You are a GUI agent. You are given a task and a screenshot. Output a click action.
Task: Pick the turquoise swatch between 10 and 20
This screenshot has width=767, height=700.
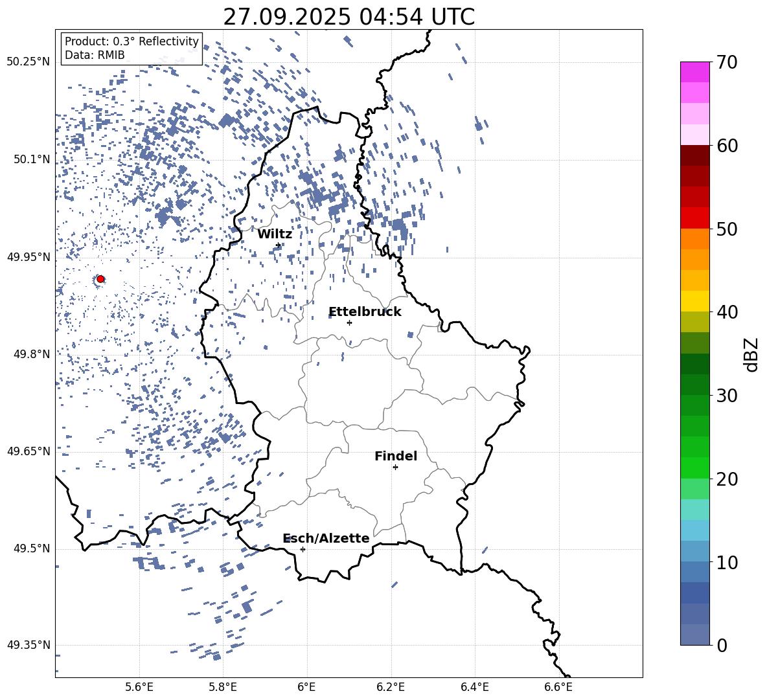(694, 510)
